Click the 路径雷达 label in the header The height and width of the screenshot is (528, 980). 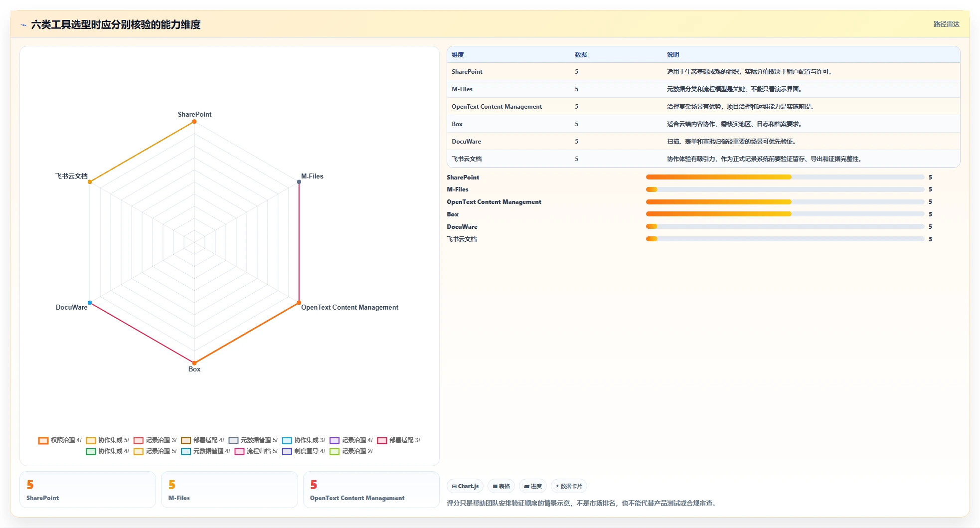[x=946, y=24]
